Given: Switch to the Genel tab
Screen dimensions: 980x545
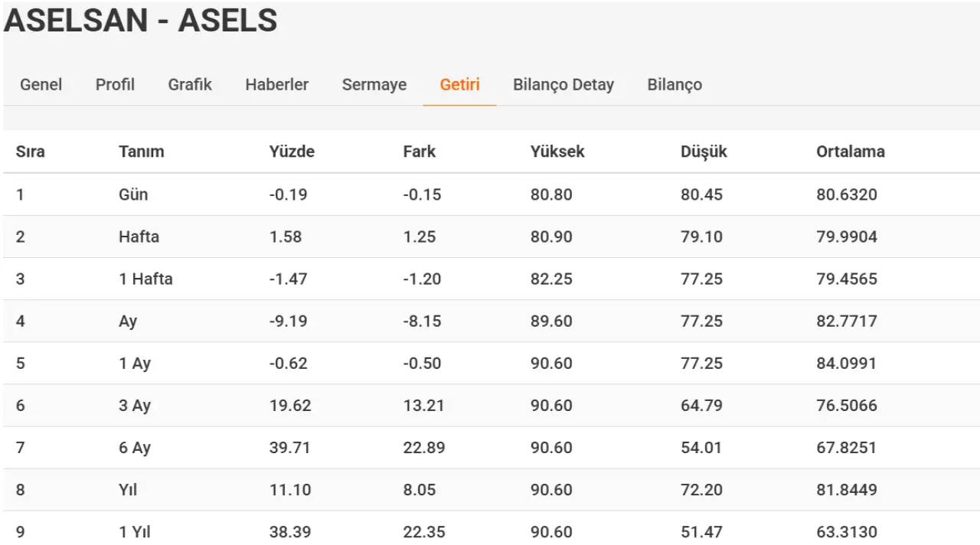Looking at the screenshot, I should (41, 84).
